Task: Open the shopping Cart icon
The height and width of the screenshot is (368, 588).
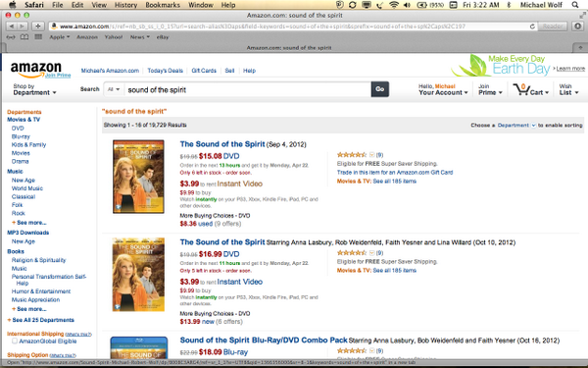Action: (531, 89)
